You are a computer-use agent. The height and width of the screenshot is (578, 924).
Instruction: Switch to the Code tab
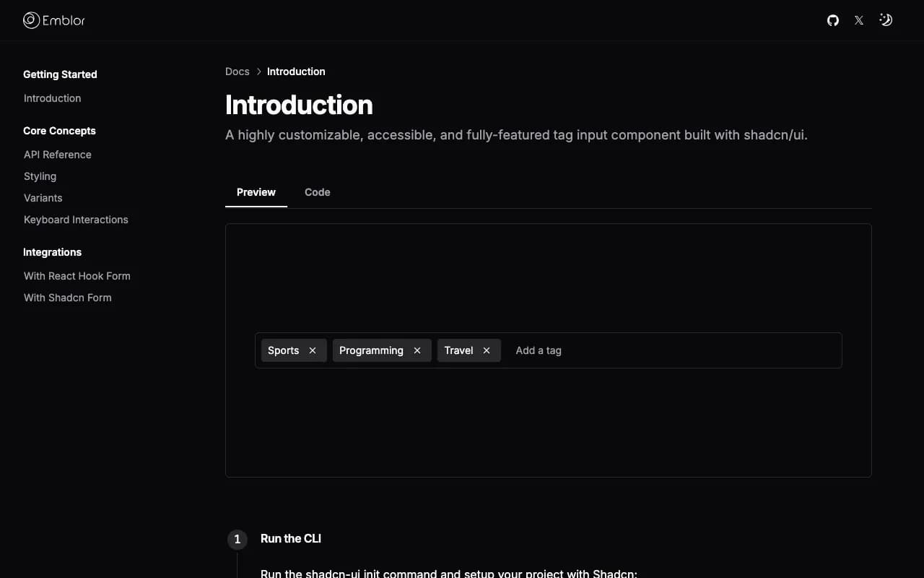click(x=318, y=192)
